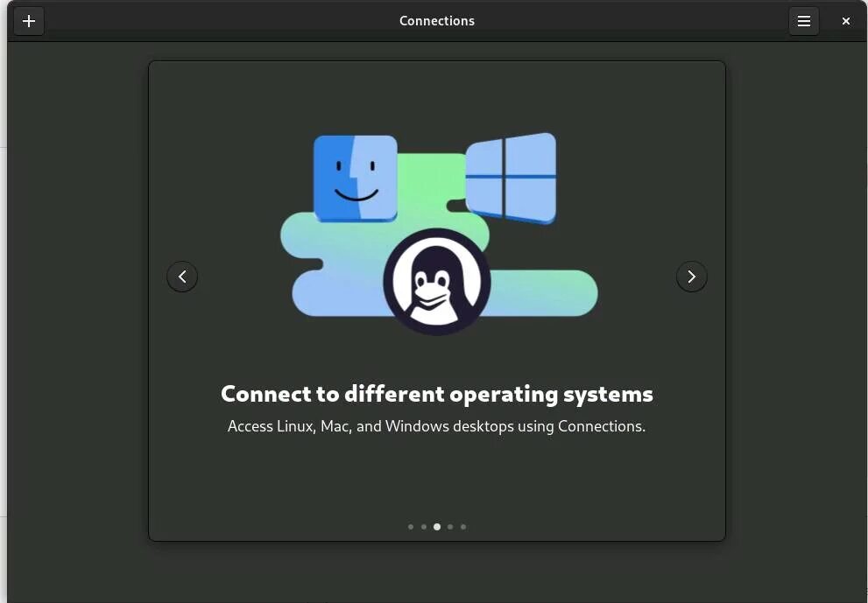Screen dimensions: 868x603
Task: Jump to first carousel page dot
Action: pyautogui.click(x=411, y=527)
